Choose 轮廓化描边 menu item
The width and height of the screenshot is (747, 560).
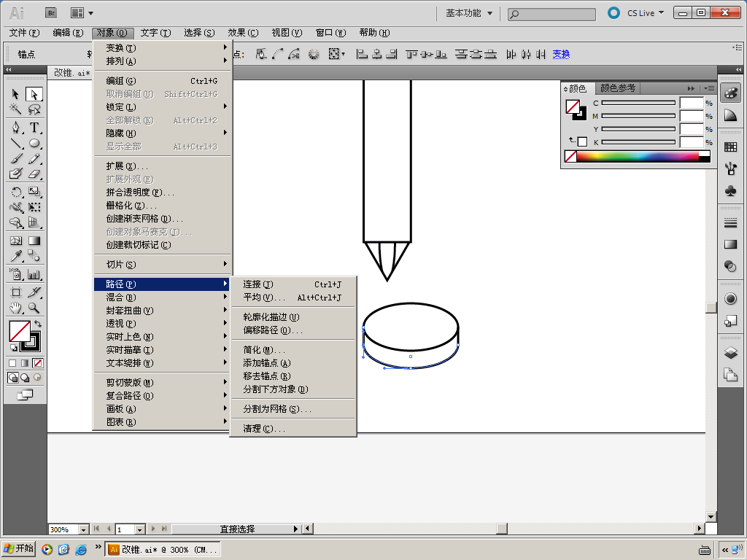point(293,317)
